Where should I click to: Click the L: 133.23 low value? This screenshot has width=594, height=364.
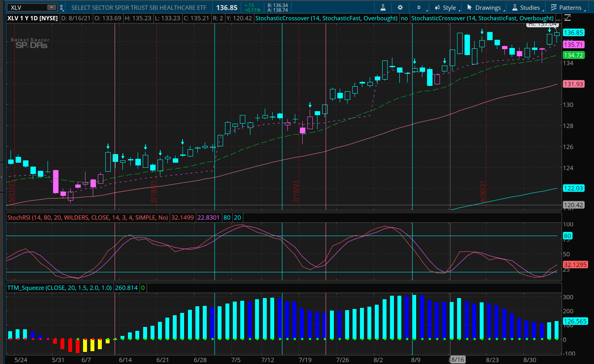[168, 18]
